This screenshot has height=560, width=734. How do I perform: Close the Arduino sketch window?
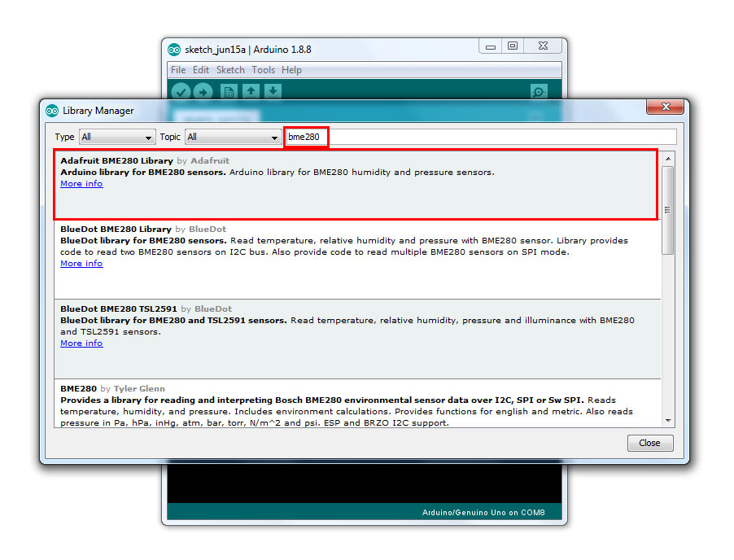point(543,46)
